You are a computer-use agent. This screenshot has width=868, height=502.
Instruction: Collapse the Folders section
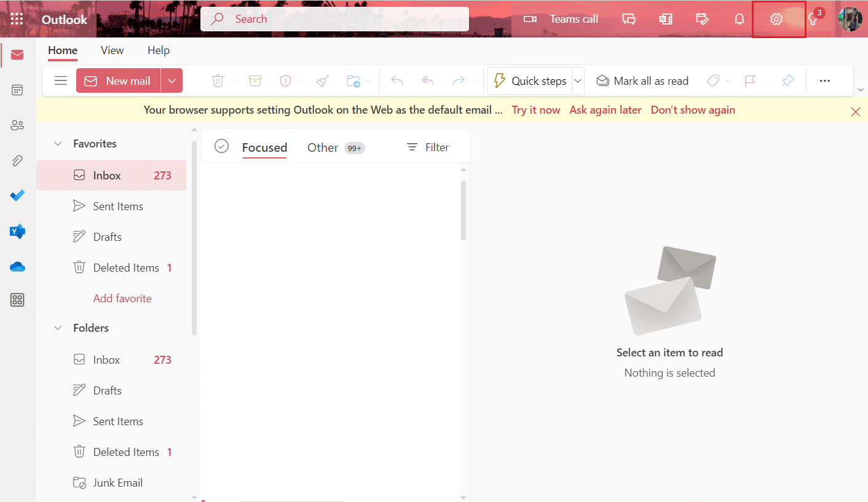(x=58, y=328)
